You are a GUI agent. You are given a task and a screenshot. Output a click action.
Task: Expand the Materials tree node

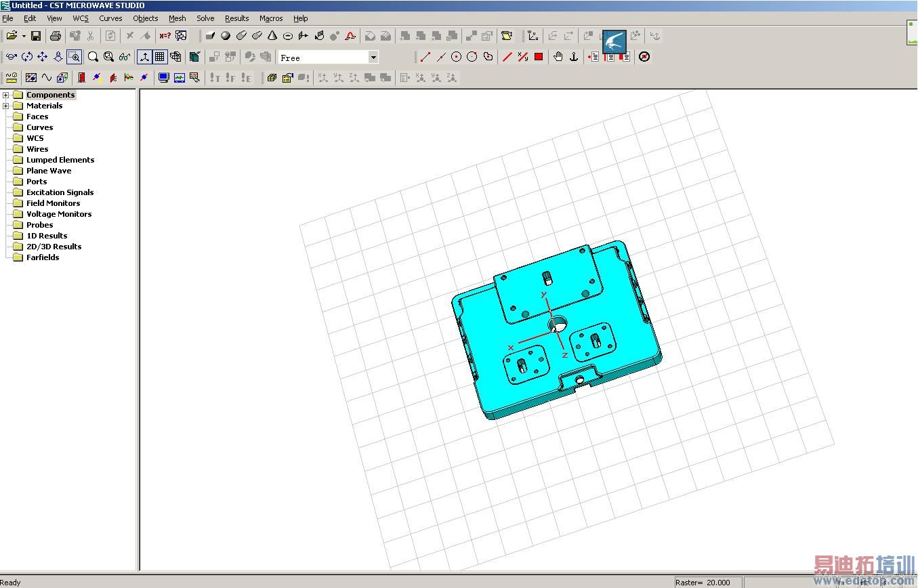pyautogui.click(x=6, y=106)
